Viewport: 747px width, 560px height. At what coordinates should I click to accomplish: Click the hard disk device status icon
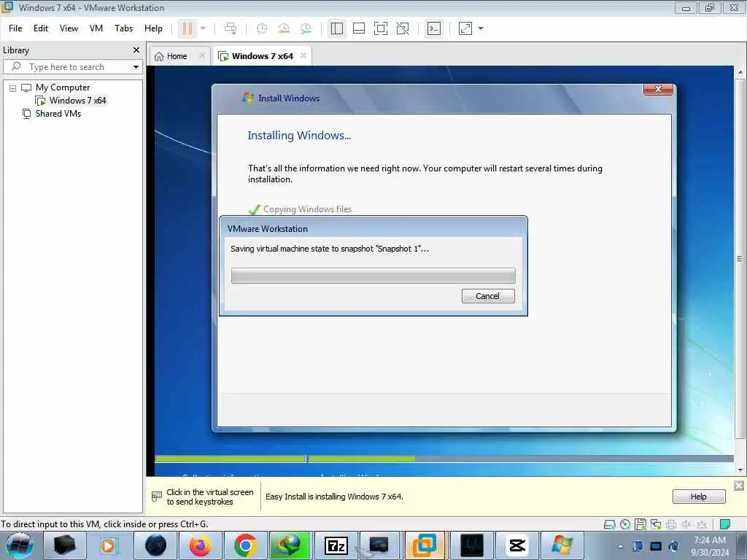click(610, 525)
